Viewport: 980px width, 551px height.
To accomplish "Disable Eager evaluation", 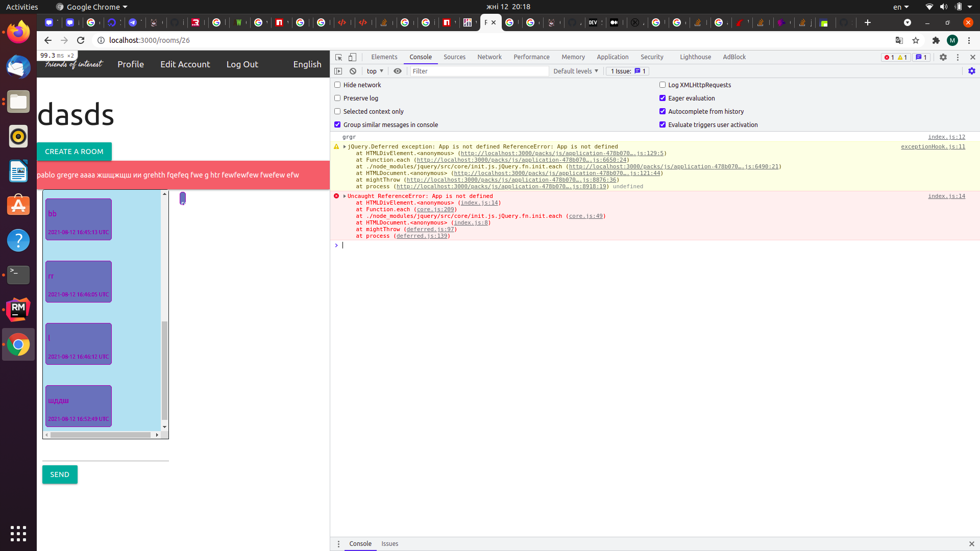I will click(x=662, y=98).
